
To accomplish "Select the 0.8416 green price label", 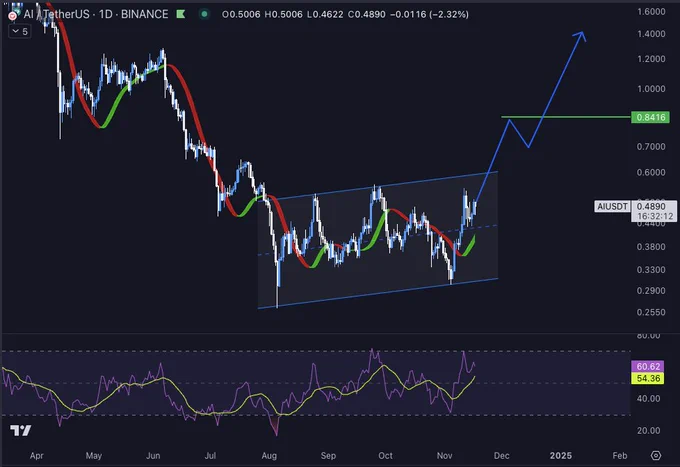I will (651, 117).
